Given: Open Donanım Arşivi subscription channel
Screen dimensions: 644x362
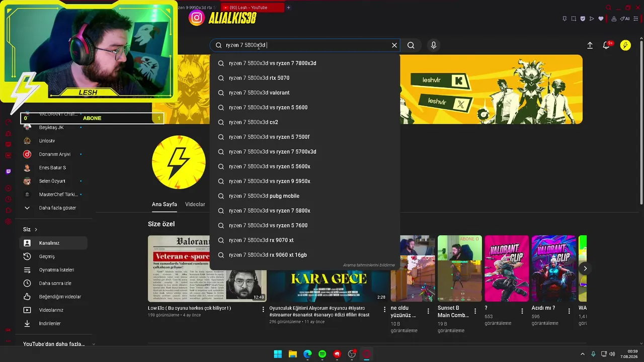Looking at the screenshot, I should coord(53,154).
